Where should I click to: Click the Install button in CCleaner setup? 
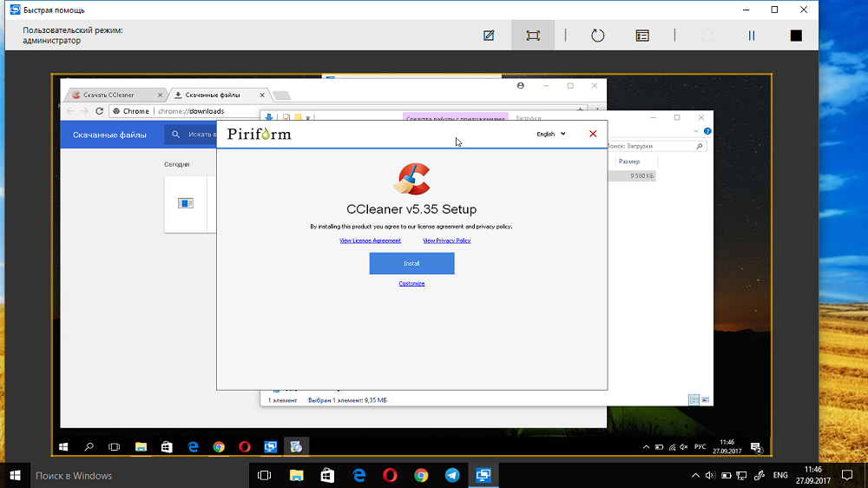click(411, 263)
